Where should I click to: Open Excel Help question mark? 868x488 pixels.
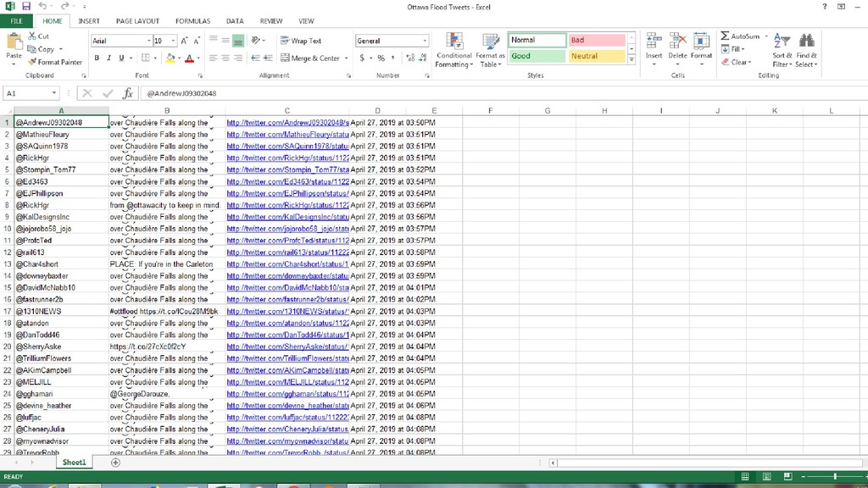pyautogui.click(x=825, y=7)
